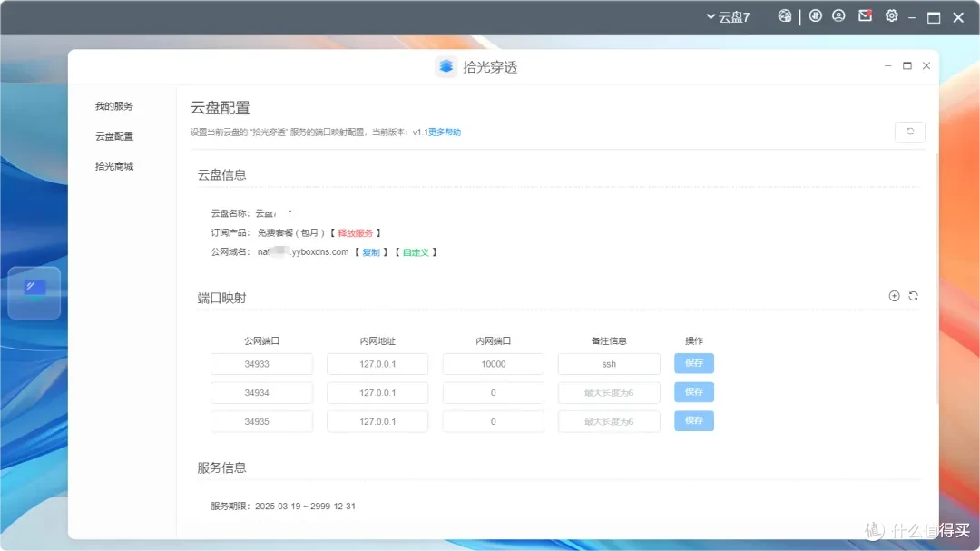The image size is (980, 551).
Task: Save the 34933 port mapping row
Action: tap(694, 363)
